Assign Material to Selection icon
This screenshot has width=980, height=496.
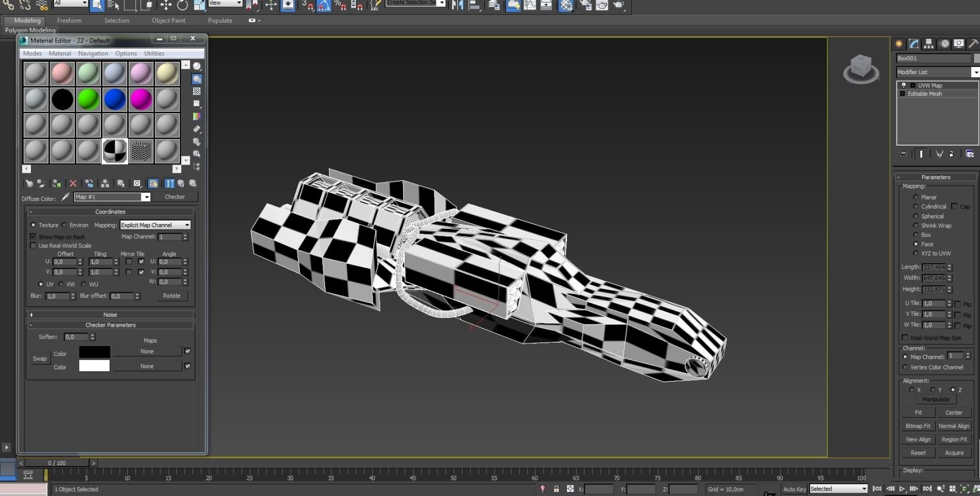click(57, 183)
